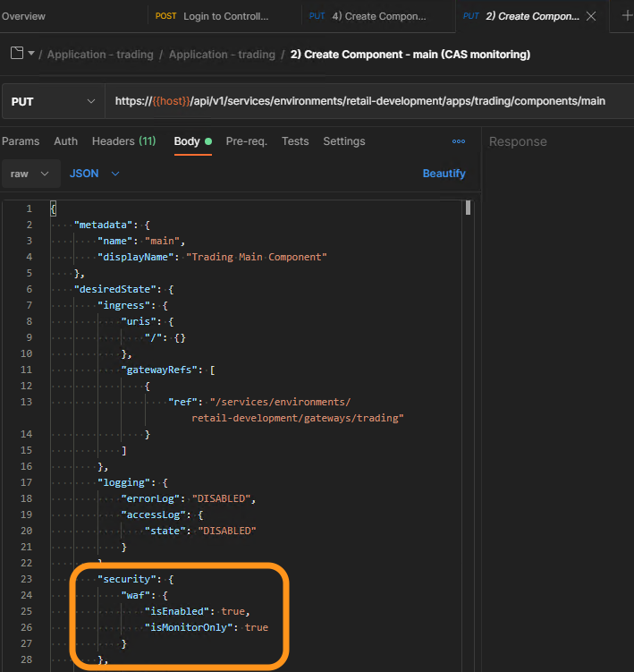Open the JSON format dropdown
The height and width of the screenshot is (672, 634).
(x=95, y=174)
